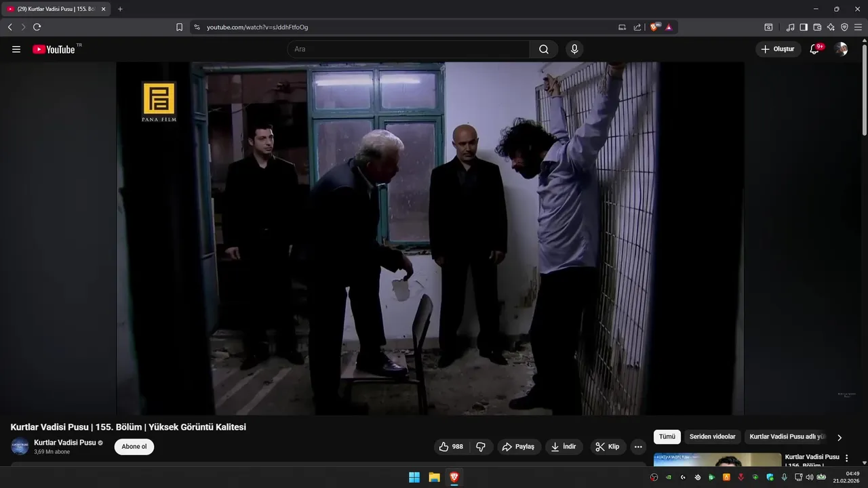Open Brave Wallet icon

pos(817,27)
